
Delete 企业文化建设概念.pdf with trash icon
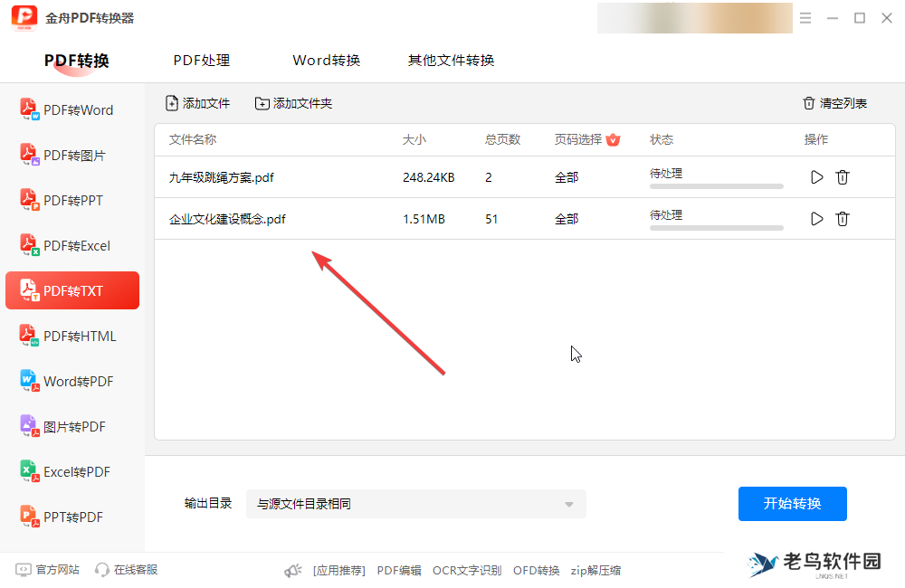[x=843, y=218]
